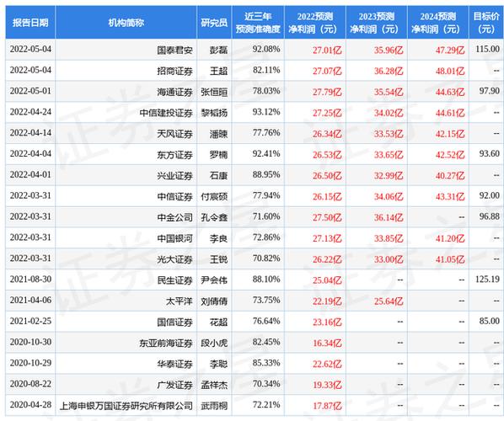
Task: Click the 17.87亿 2022 profit value
Action: coord(327,406)
